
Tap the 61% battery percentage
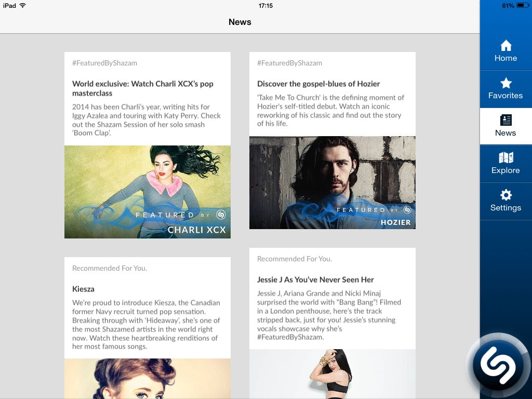click(x=508, y=5)
